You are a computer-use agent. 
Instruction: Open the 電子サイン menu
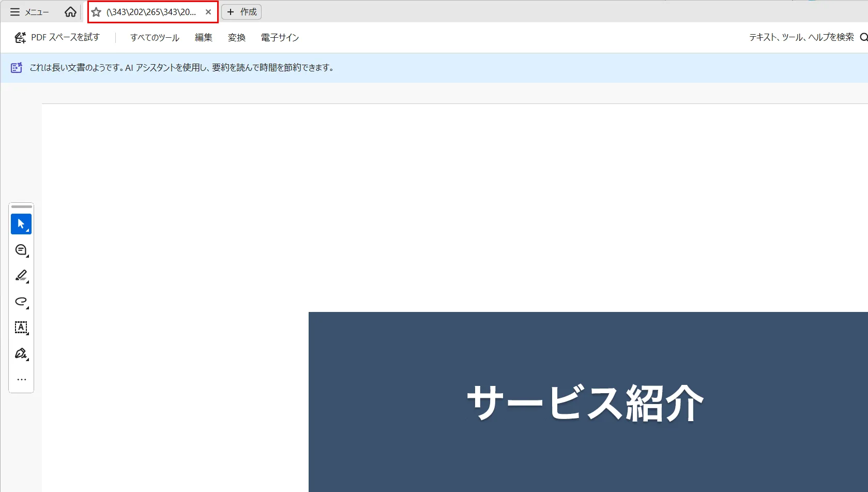pos(280,37)
